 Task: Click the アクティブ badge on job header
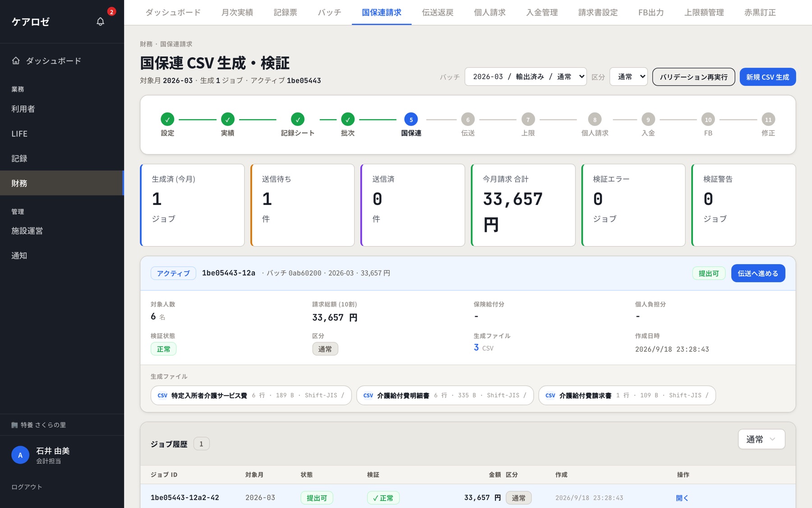(173, 273)
